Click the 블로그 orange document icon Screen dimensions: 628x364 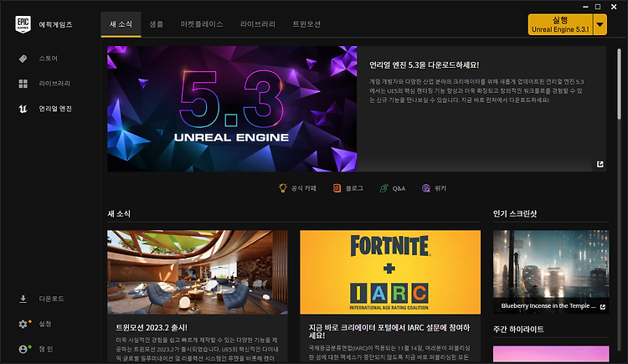[337, 187]
